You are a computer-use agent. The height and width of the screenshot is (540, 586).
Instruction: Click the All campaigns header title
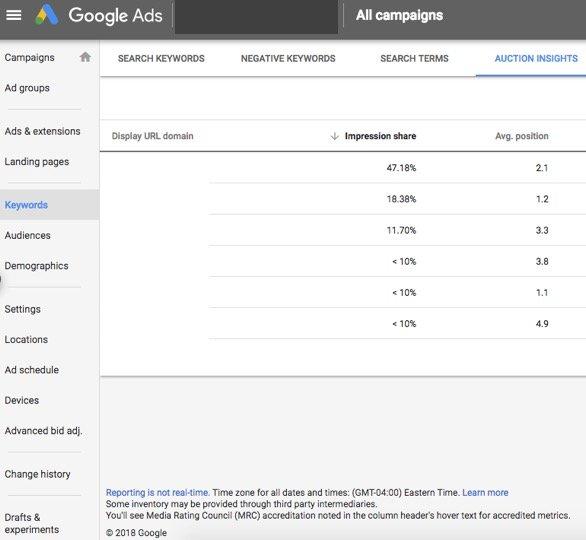pyautogui.click(x=399, y=15)
